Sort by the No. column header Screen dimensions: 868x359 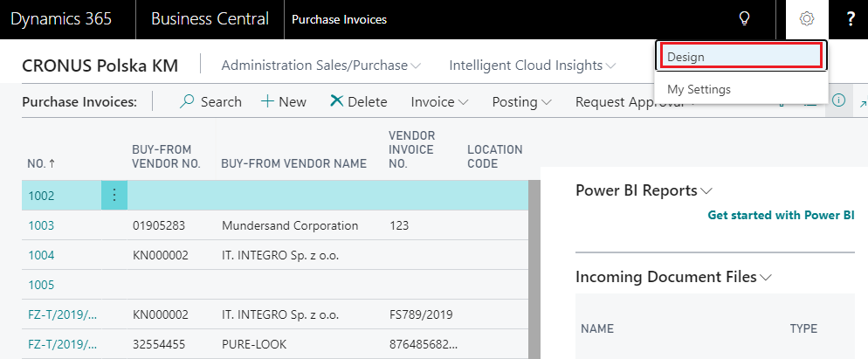tap(41, 164)
